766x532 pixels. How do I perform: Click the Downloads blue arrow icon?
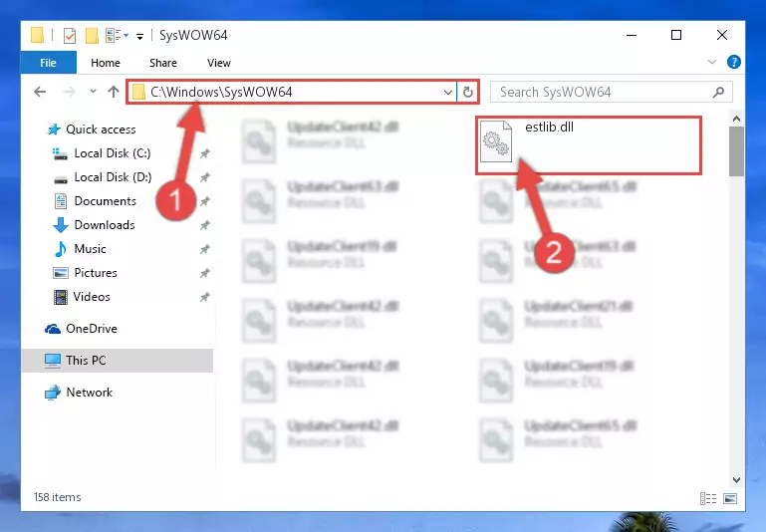click(61, 225)
